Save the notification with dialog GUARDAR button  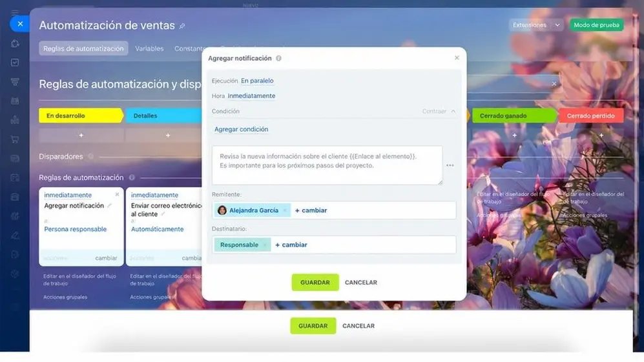click(315, 283)
